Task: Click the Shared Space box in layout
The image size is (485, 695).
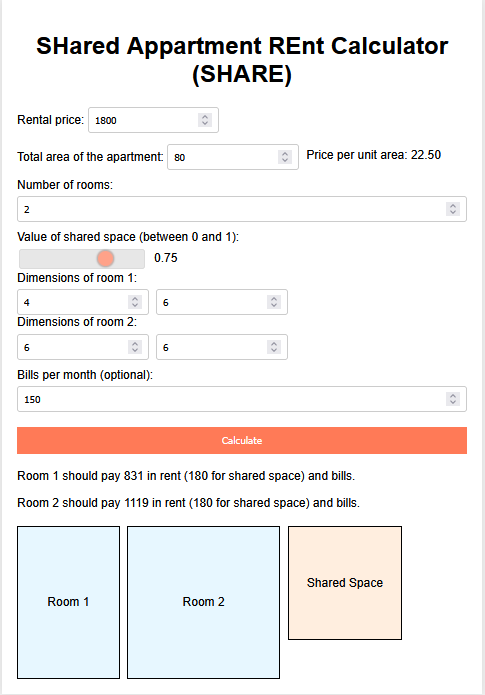Action: coord(345,583)
